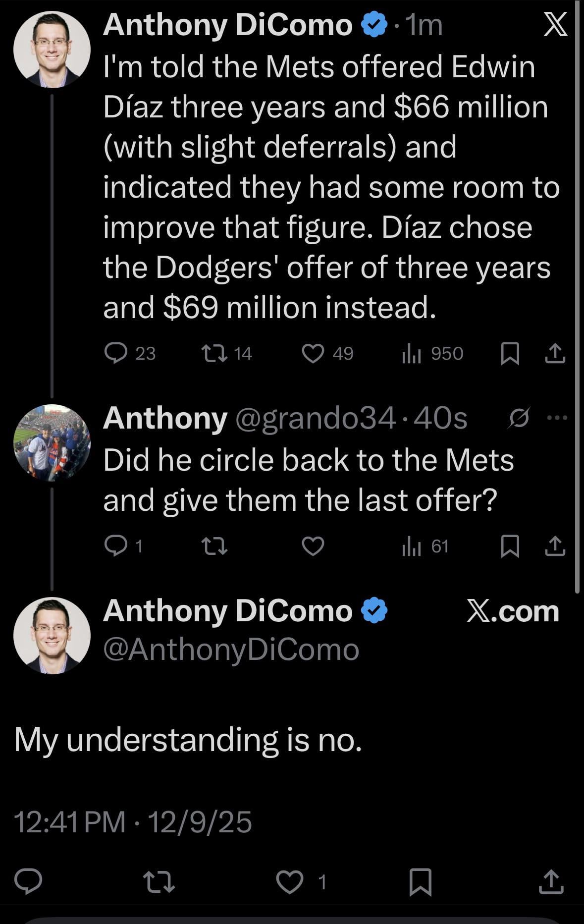
Task: Bookmark grando34's reply
Action: click(x=510, y=546)
